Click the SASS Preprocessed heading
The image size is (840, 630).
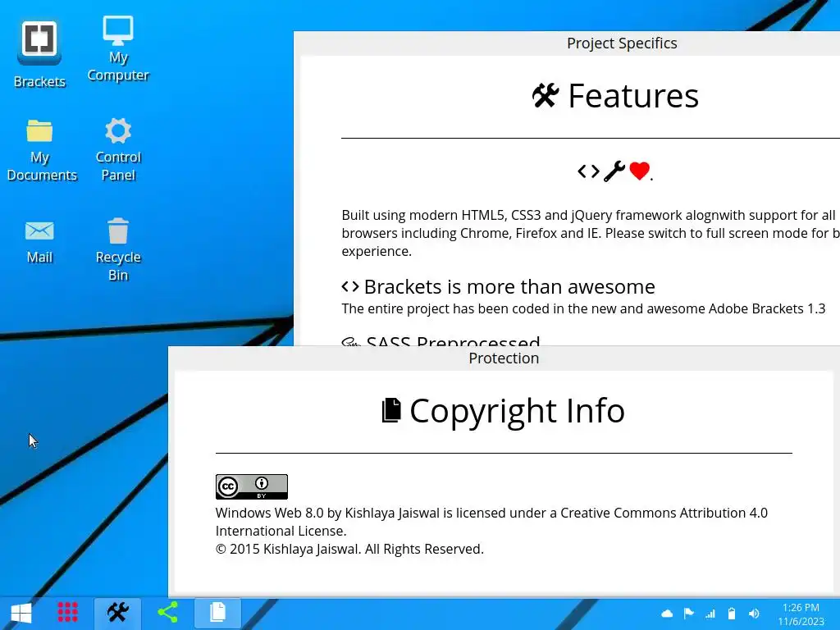click(x=453, y=340)
